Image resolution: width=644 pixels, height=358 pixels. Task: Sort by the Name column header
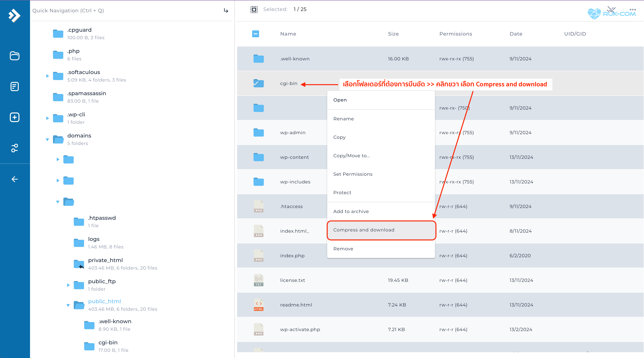pyautogui.click(x=288, y=34)
